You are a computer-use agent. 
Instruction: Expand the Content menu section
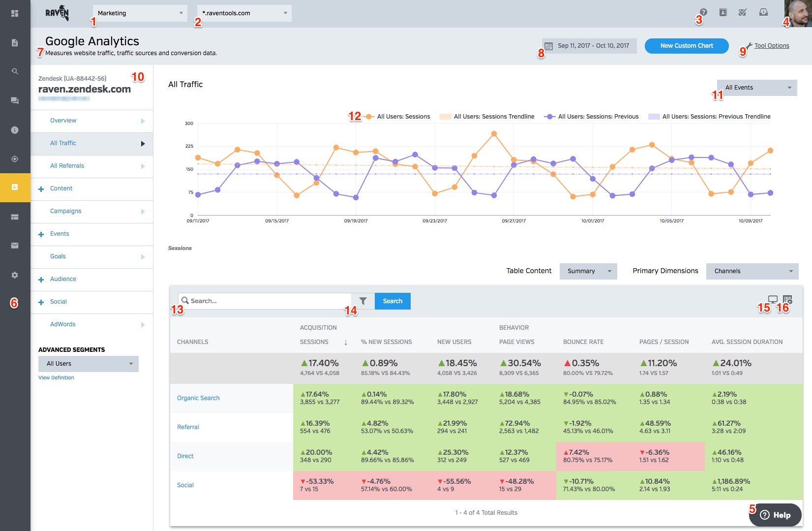tap(61, 188)
